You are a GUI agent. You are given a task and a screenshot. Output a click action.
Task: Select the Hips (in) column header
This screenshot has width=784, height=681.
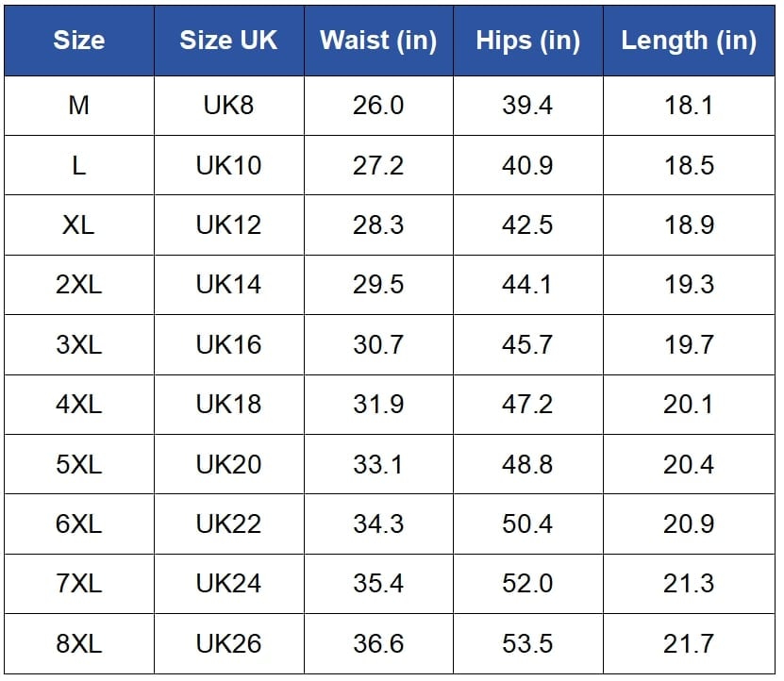point(527,41)
